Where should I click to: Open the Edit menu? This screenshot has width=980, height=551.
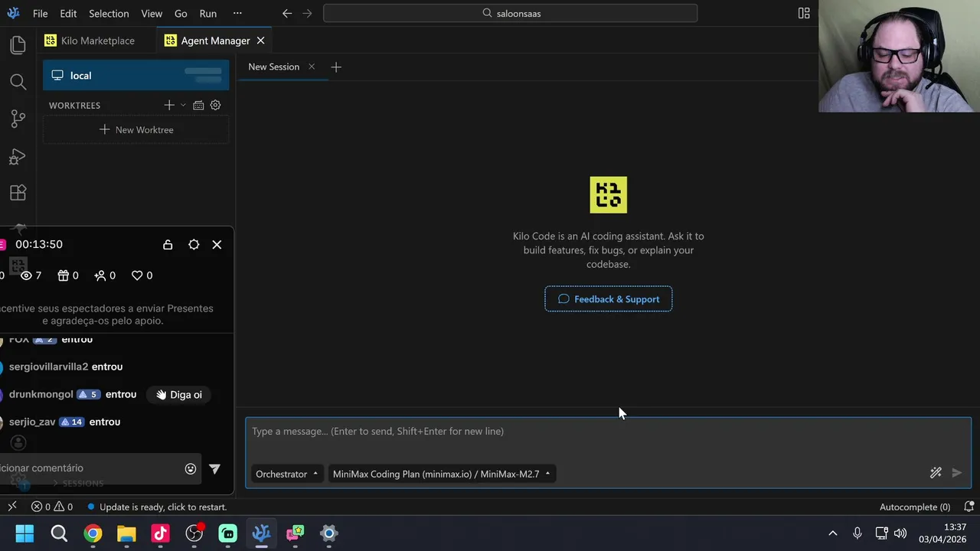pos(68,13)
